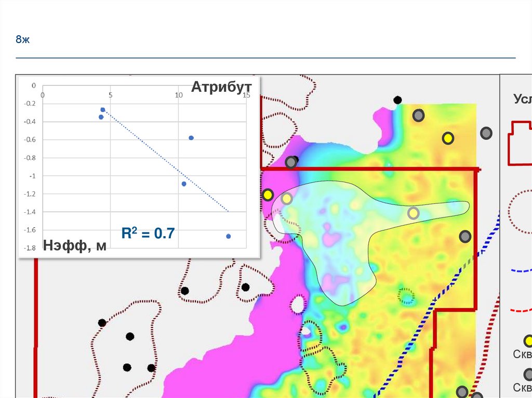Click the "-1.8" vertical axis tick label
The width and height of the screenshot is (532, 398).
[30, 248]
